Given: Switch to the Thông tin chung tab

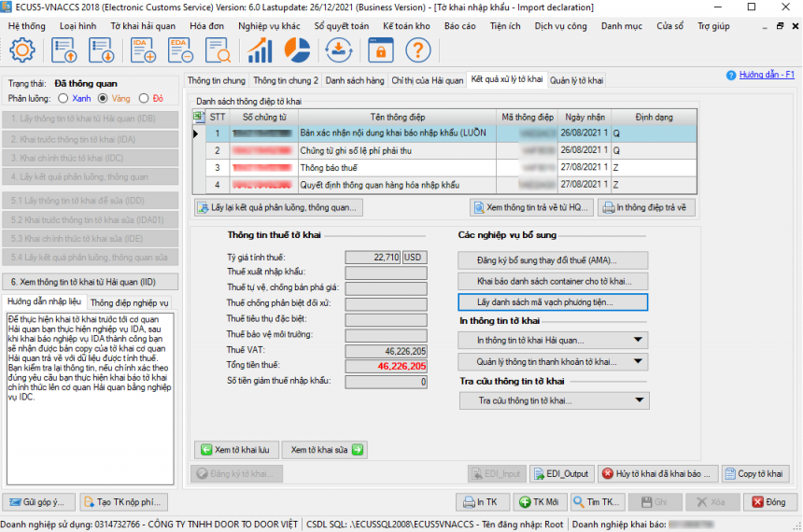Looking at the screenshot, I should pos(216,80).
